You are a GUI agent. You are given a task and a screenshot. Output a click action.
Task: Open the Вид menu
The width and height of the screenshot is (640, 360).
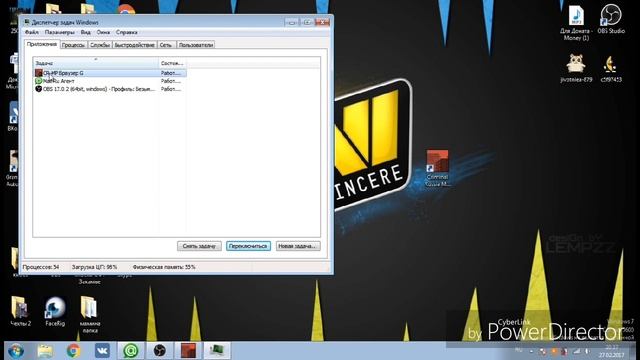coord(85,32)
